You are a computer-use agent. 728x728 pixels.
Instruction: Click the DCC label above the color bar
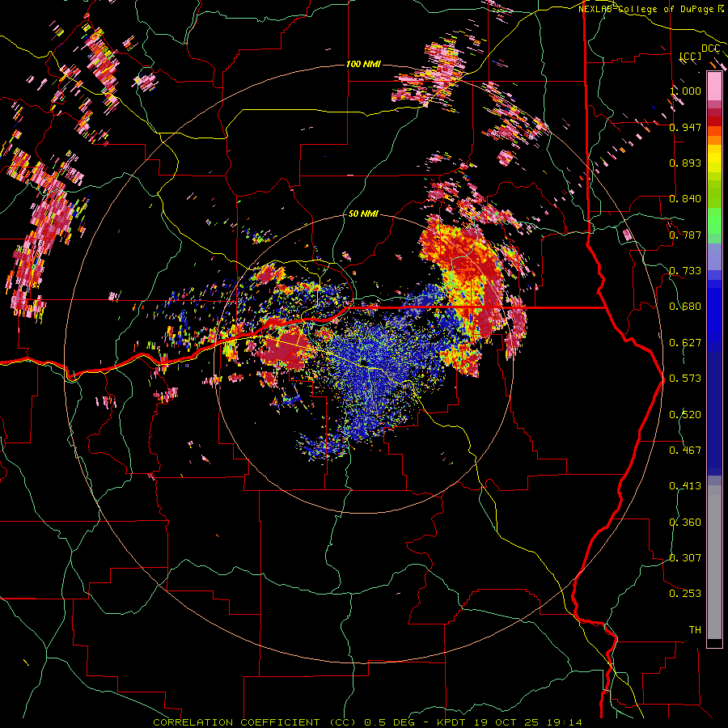(x=711, y=49)
